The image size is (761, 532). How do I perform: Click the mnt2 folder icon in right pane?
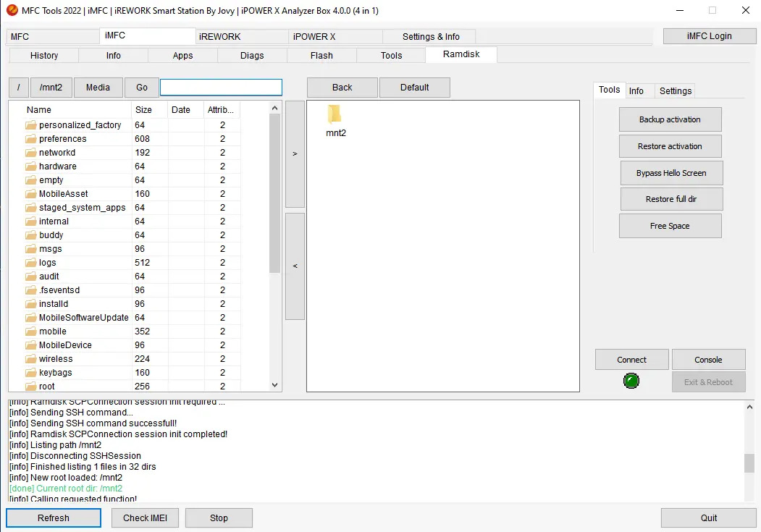[x=335, y=114]
